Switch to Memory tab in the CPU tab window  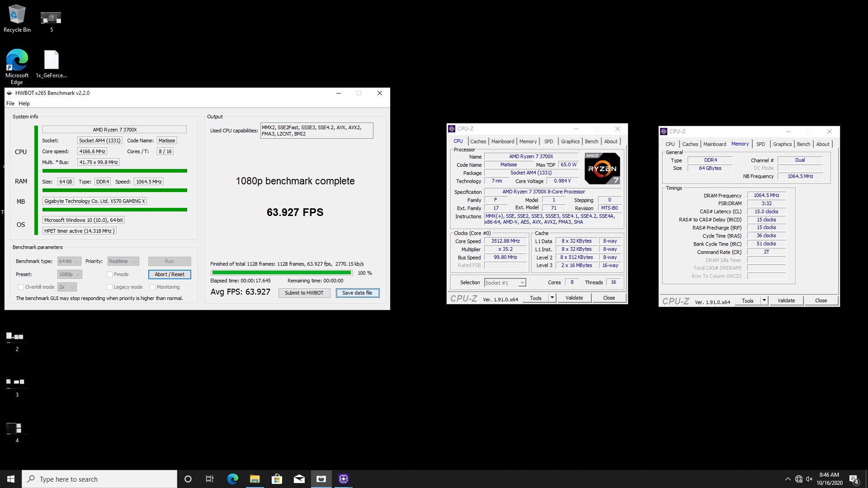(528, 141)
